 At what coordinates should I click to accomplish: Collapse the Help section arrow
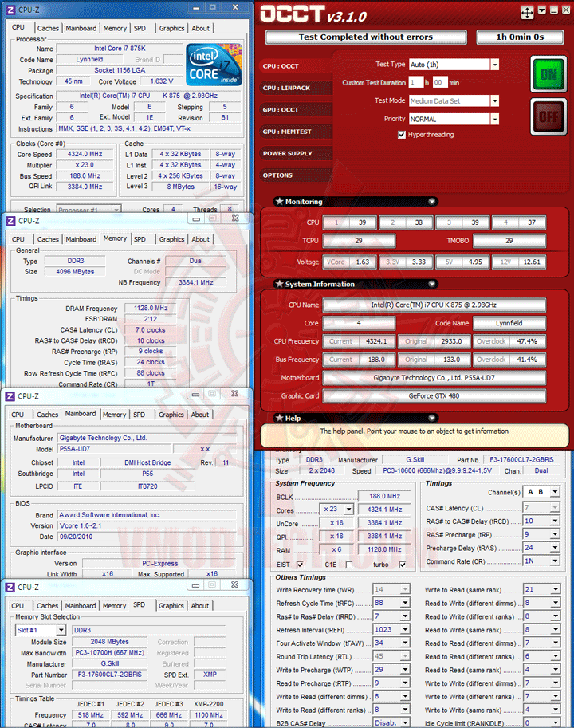(x=431, y=418)
